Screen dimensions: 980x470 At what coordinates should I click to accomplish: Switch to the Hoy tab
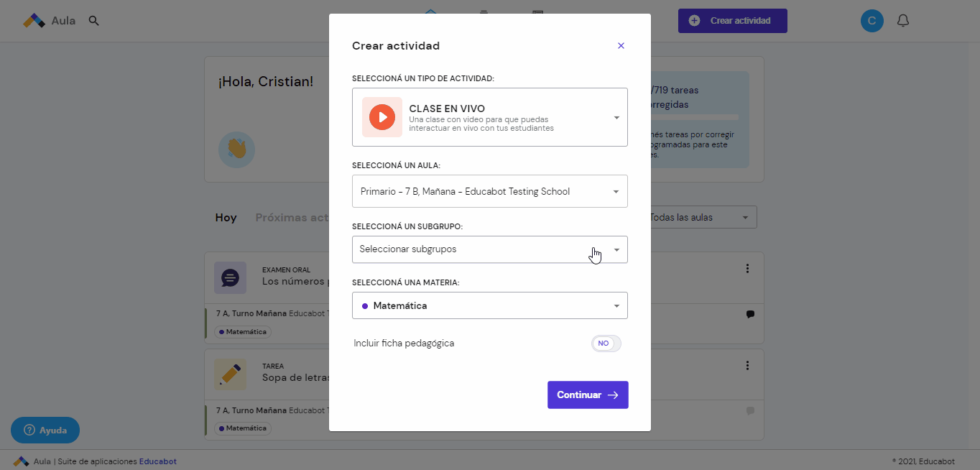tap(226, 217)
